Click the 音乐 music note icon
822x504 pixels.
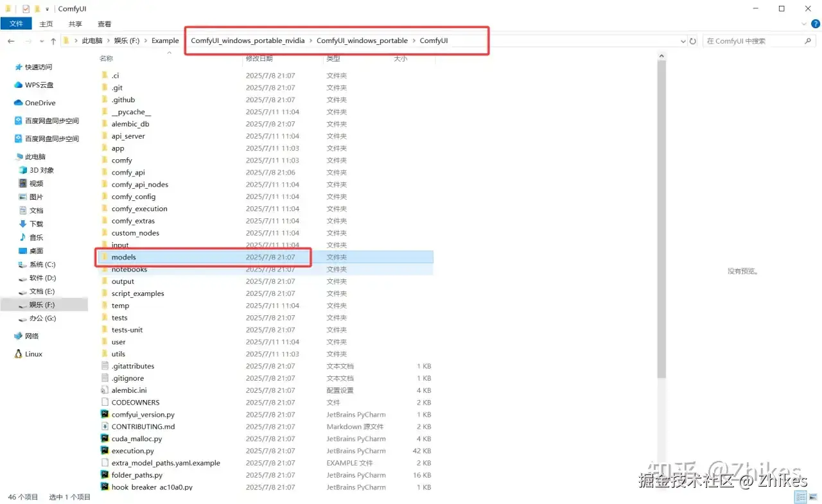click(23, 237)
